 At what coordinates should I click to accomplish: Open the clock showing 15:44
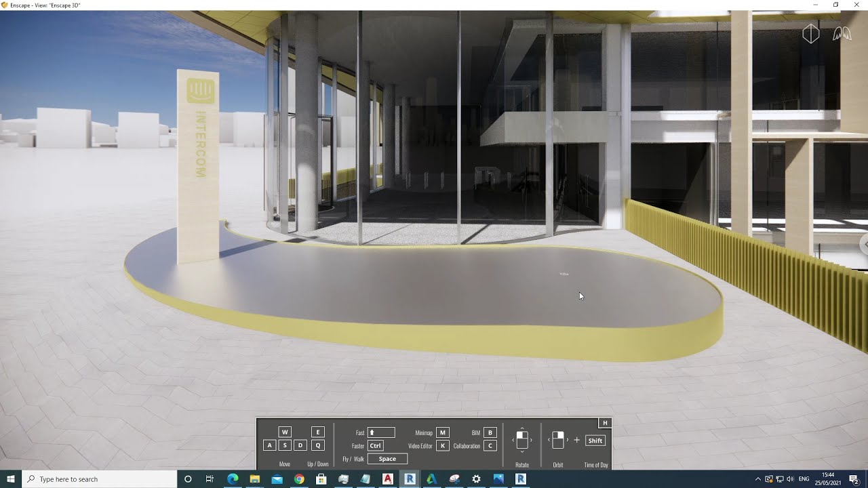(828, 479)
